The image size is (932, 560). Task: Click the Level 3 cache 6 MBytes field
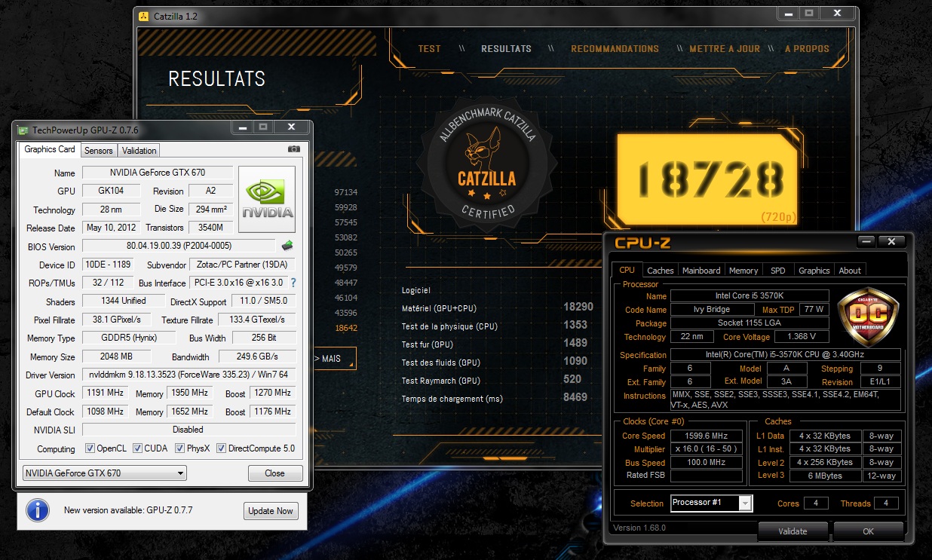point(825,476)
